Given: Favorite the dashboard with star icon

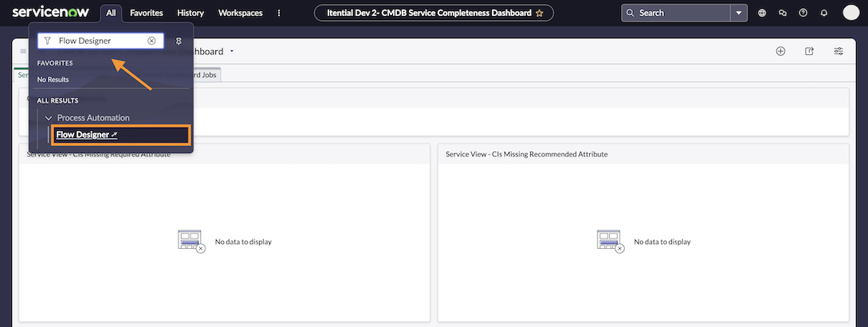Looking at the screenshot, I should (540, 13).
